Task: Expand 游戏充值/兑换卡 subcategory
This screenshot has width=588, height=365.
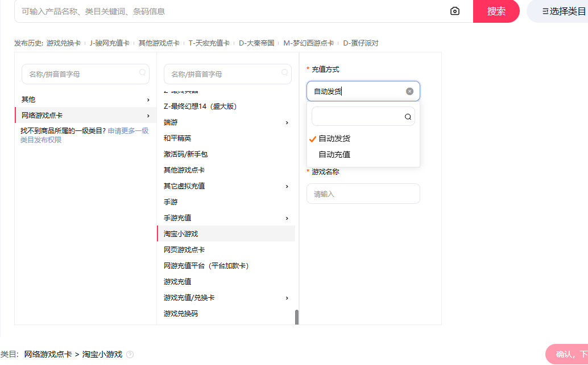Action: 287,298
